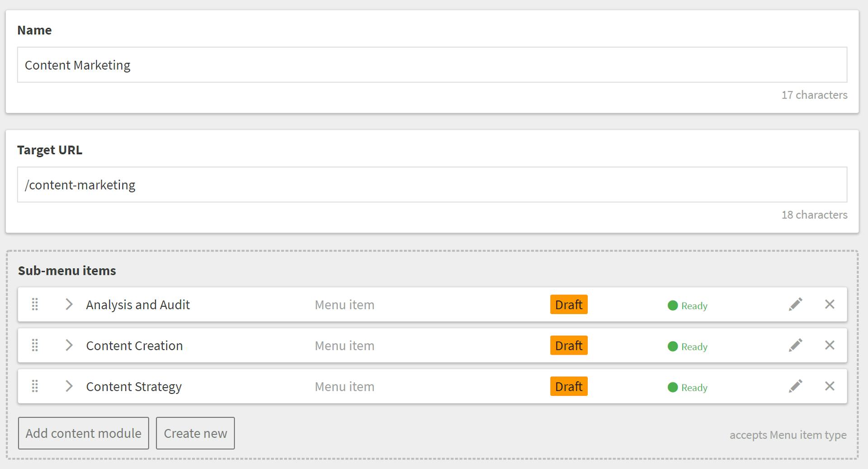
Task: Focus the Name text field
Action: click(432, 65)
